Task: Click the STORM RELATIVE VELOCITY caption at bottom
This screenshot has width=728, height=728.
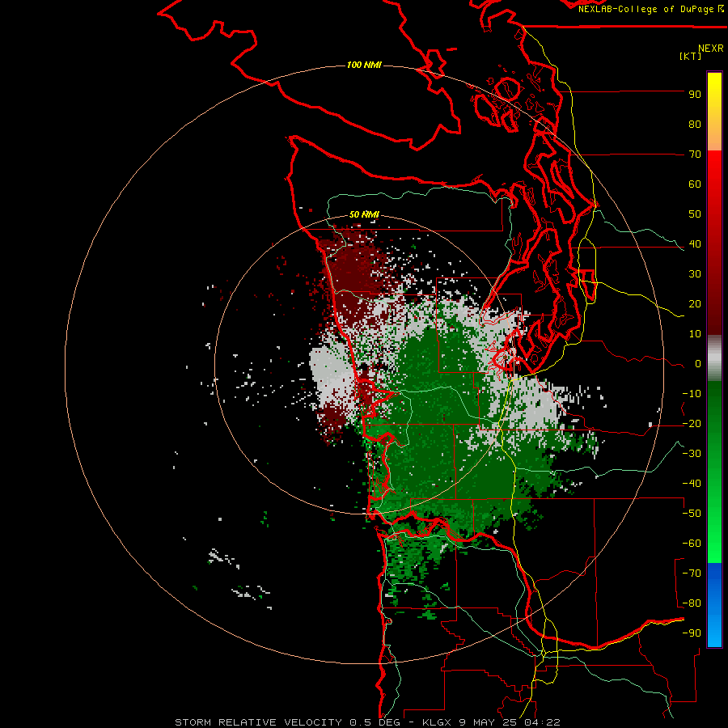Action: [x=367, y=722]
